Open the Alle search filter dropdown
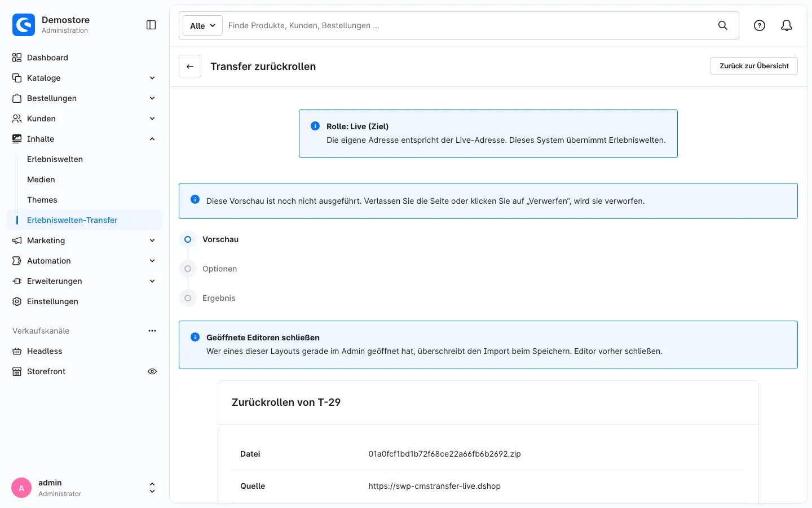 [x=202, y=25]
